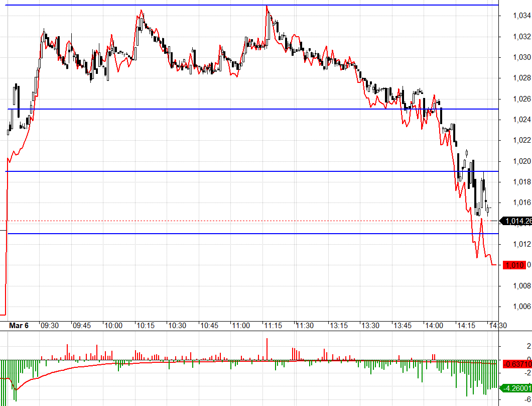This screenshot has width=532, height=406.
Task: Click the 1,026 price axis label
Action: pos(522,99)
